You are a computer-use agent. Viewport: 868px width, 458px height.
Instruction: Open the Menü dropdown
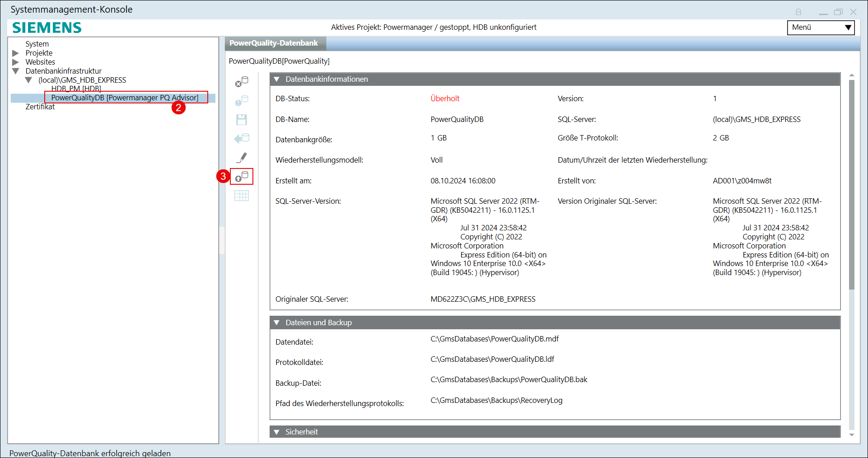821,28
